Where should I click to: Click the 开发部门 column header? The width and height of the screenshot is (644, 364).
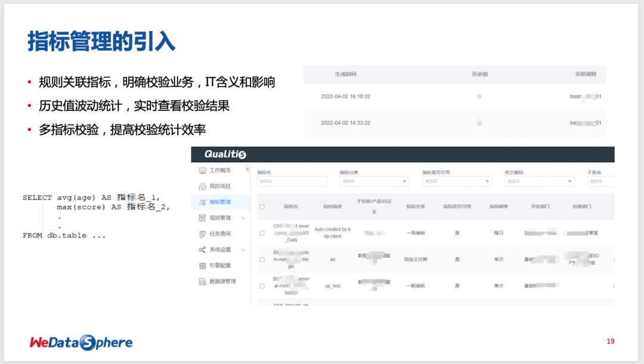tap(540, 206)
